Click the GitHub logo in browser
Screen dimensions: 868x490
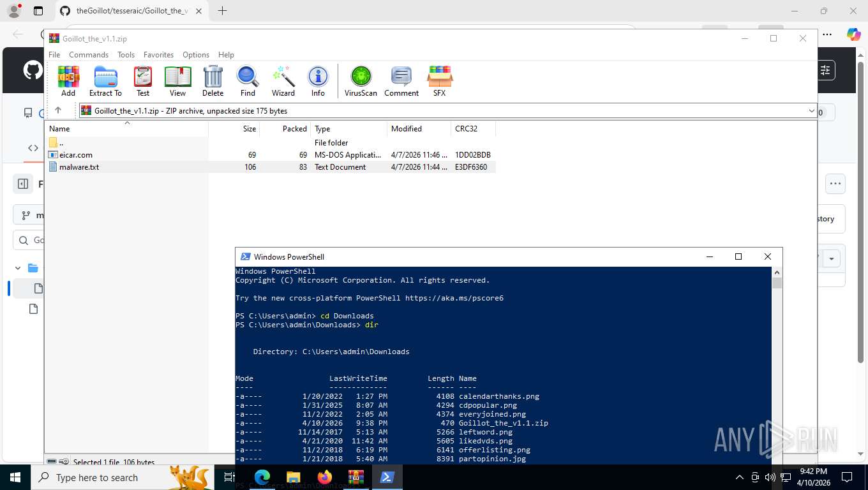point(33,70)
